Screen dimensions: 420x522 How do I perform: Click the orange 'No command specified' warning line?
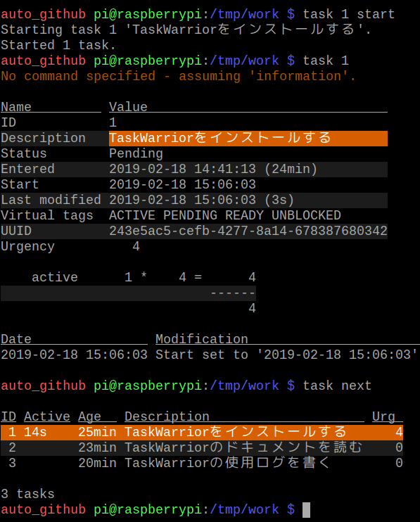coord(178,76)
